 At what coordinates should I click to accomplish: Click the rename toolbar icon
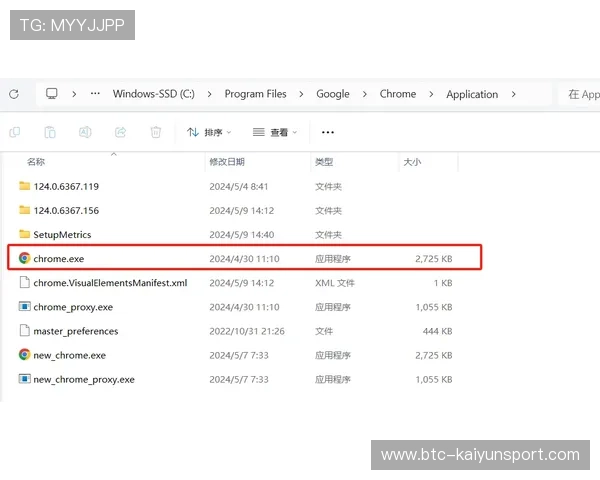coord(85,132)
